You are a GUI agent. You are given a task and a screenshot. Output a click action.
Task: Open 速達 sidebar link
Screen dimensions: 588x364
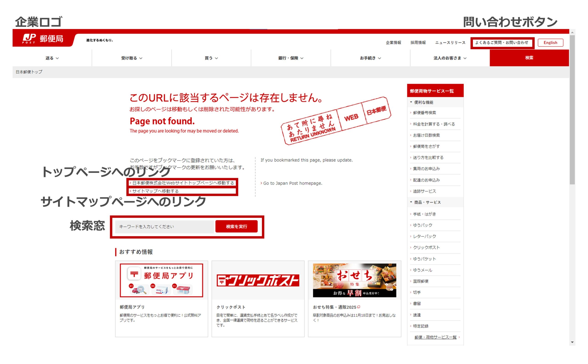(x=417, y=315)
